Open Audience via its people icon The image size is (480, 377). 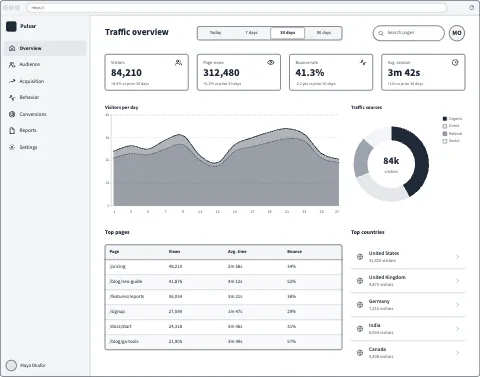pos(12,64)
